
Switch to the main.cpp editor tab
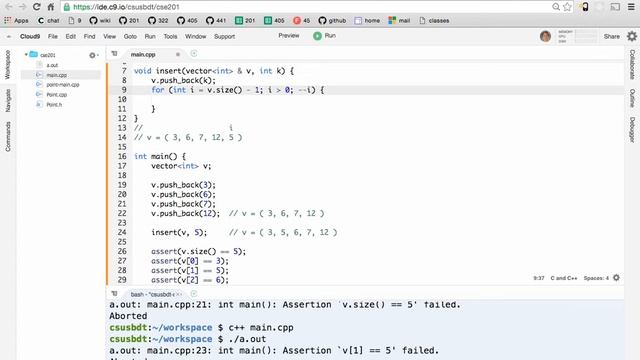(143, 54)
